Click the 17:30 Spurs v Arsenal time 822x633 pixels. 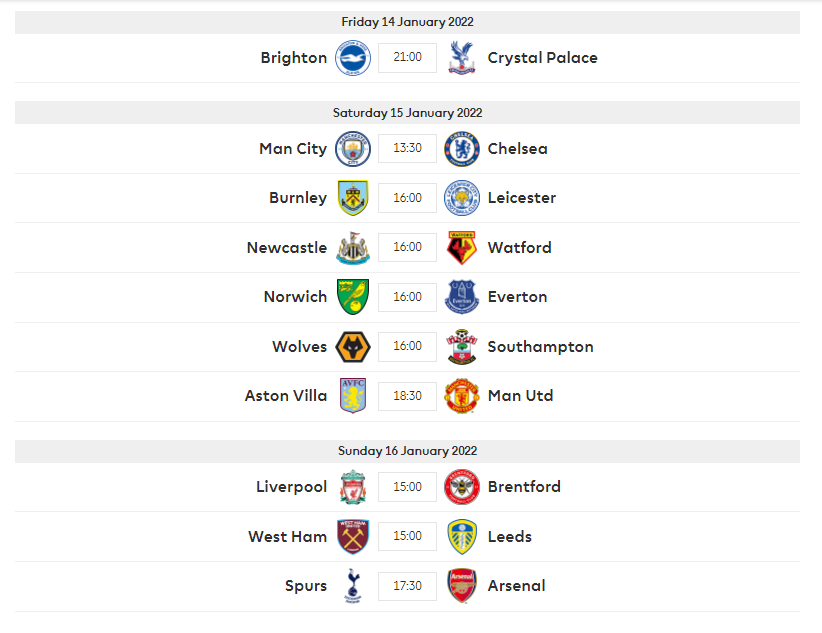point(407,586)
